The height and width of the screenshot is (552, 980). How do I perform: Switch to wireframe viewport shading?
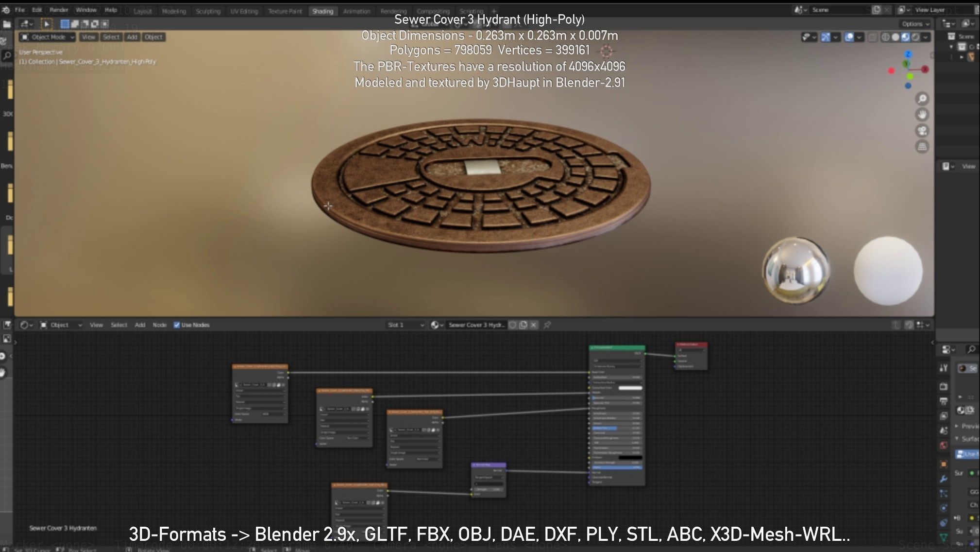tap(885, 37)
